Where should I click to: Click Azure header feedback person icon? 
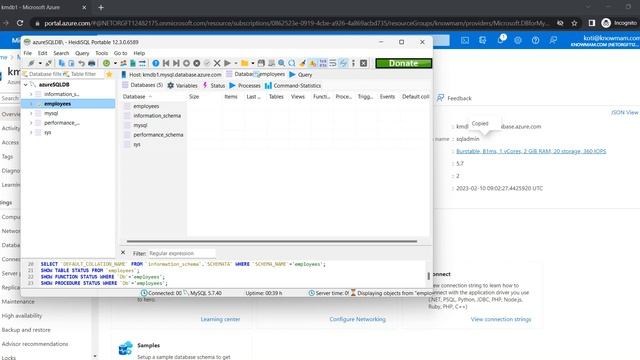[x=553, y=40]
